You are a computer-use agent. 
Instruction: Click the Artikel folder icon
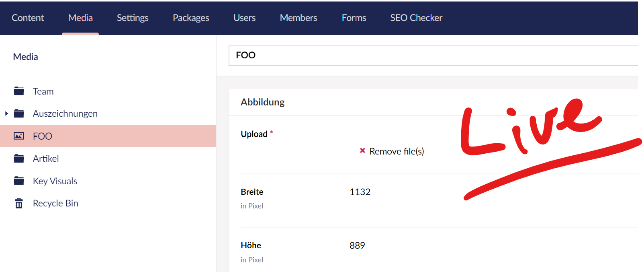coord(19,159)
